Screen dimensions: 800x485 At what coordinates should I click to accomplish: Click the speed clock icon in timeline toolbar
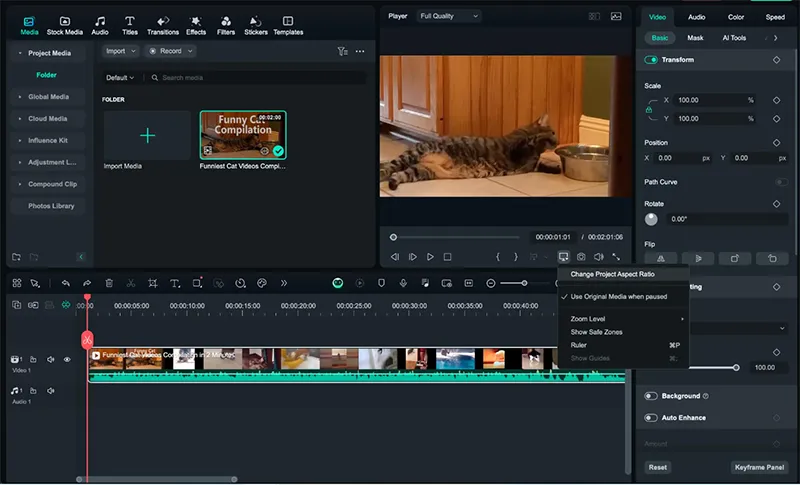point(240,283)
